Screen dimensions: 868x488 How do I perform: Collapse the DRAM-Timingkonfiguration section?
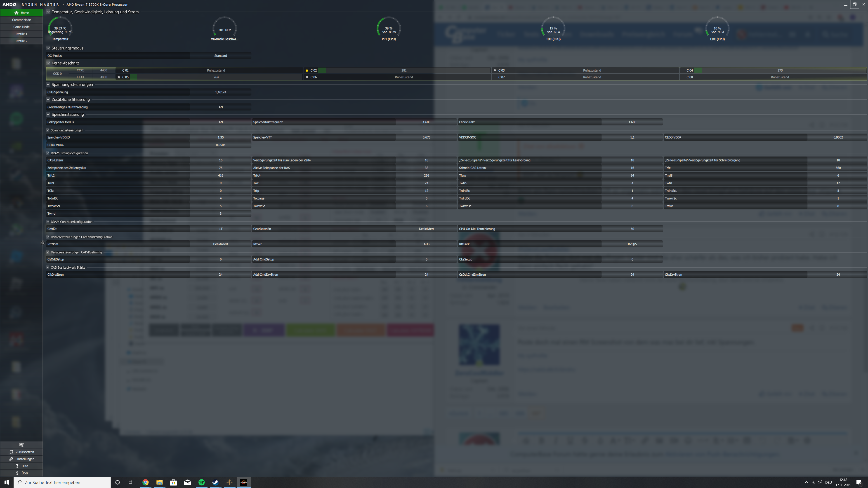click(x=48, y=153)
